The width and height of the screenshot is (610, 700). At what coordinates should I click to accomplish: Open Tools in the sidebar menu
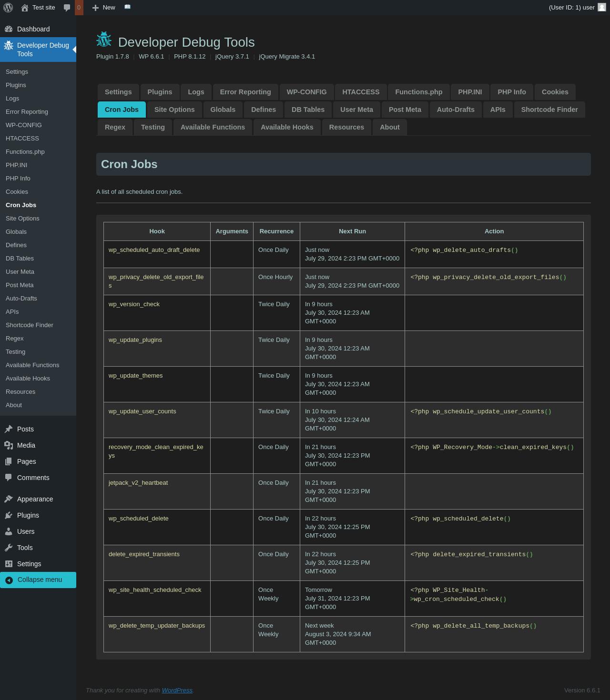coord(25,548)
